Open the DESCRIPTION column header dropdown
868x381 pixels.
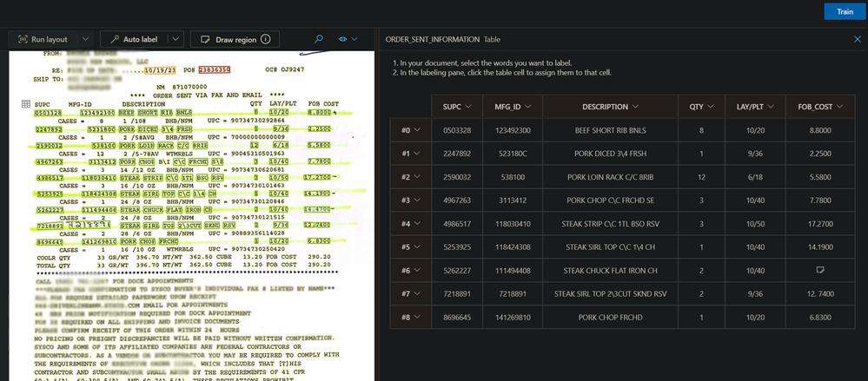pos(634,107)
